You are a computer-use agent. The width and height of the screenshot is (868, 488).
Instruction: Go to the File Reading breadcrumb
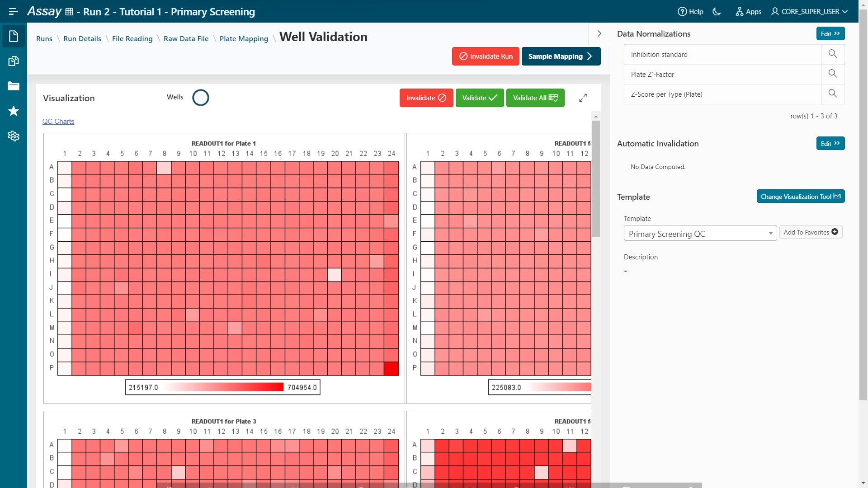pos(132,39)
